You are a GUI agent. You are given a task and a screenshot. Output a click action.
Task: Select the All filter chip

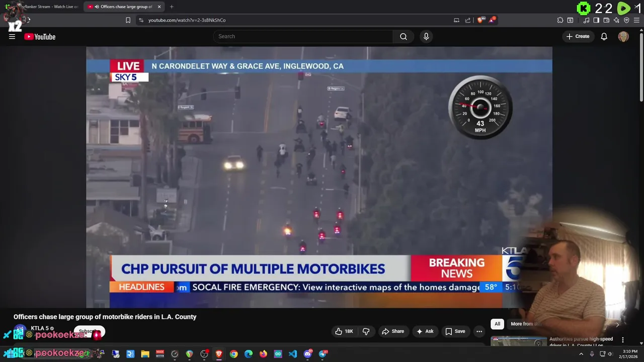pyautogui.click(x=497, y=324)
